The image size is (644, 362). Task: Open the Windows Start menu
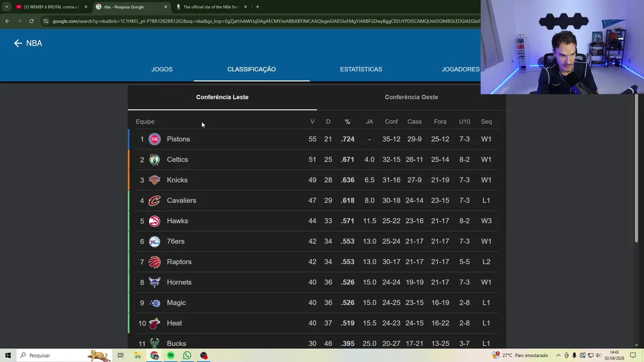coord(8,355)
